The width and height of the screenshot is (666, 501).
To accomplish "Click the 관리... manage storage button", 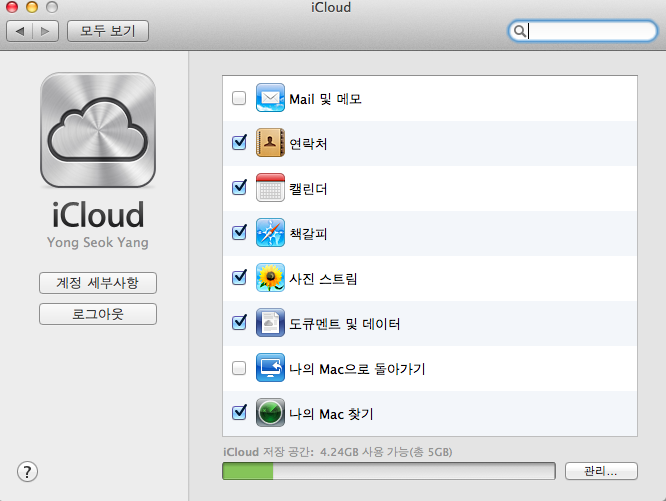I will [x=601, y=471].
